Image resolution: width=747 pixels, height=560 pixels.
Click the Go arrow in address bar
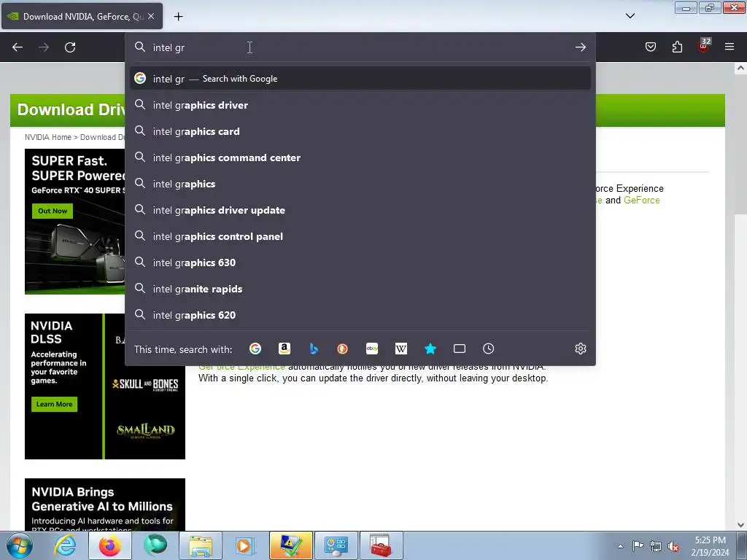580,47
